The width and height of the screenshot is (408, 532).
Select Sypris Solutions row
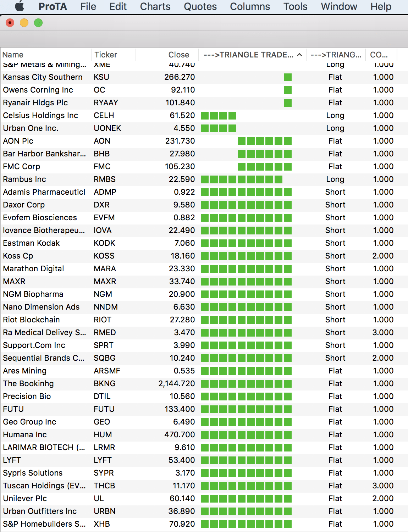[x=204, y=473]
